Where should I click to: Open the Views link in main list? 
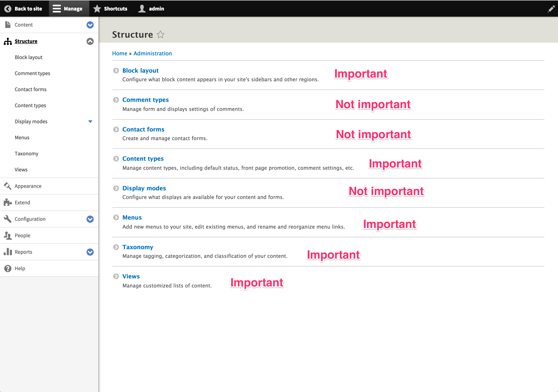click(131, 276)
